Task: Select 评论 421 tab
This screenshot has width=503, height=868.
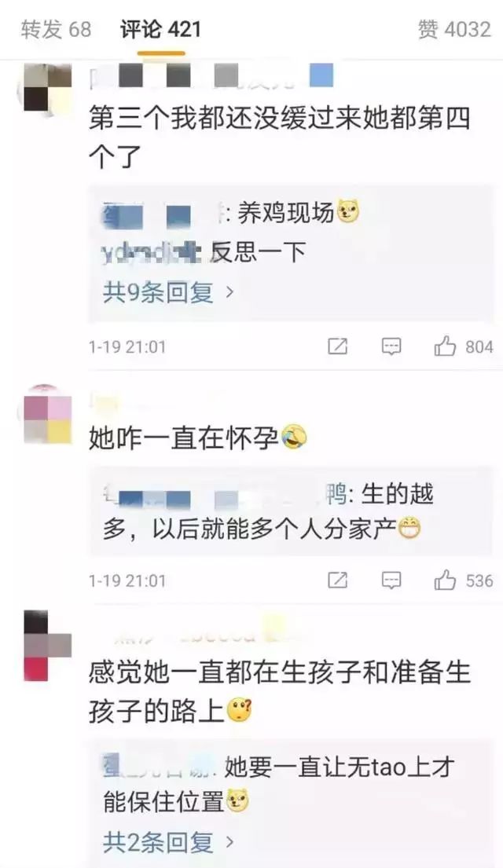Action: [160, 29]
